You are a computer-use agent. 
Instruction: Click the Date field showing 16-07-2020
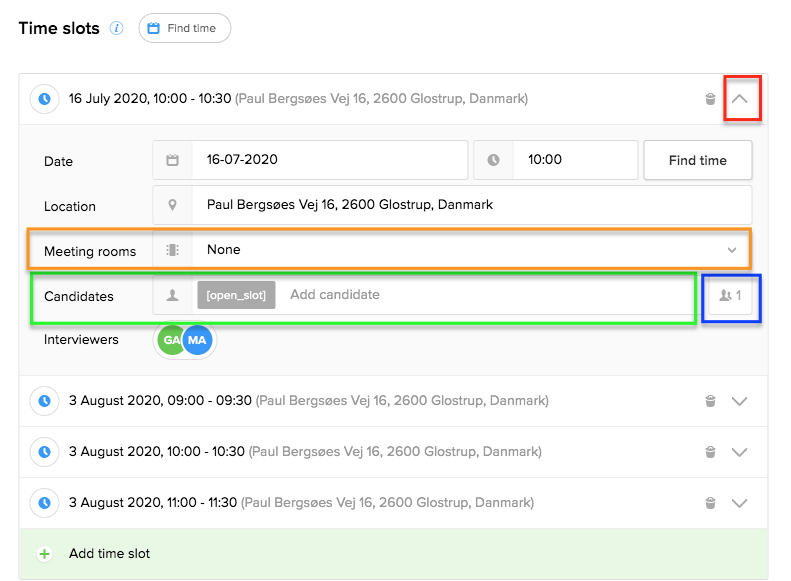(x=328, y=160)
